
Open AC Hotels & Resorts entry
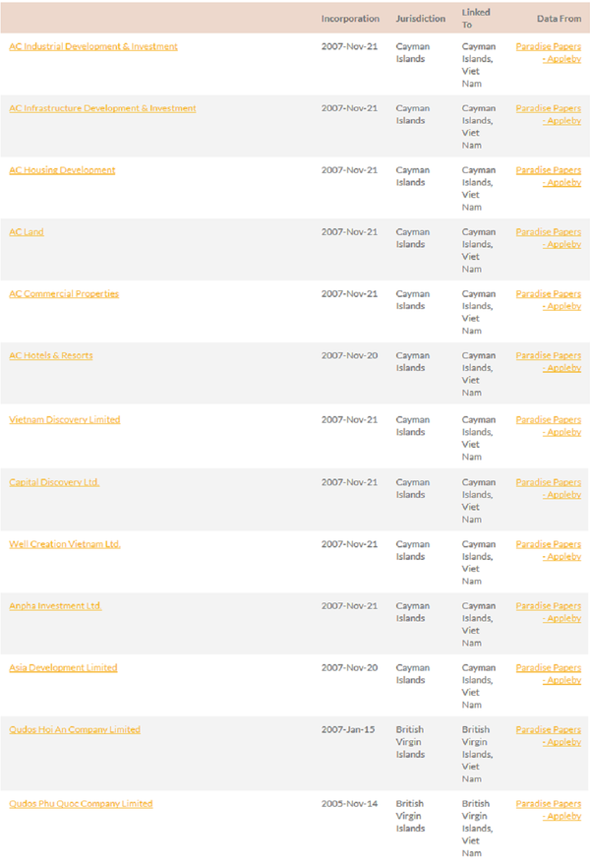tap(51, 355)
